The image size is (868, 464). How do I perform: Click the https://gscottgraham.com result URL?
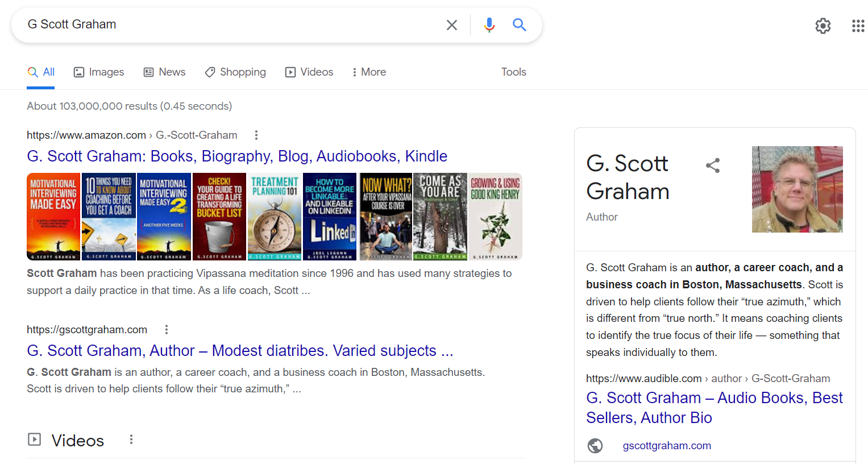pos(87,330)
